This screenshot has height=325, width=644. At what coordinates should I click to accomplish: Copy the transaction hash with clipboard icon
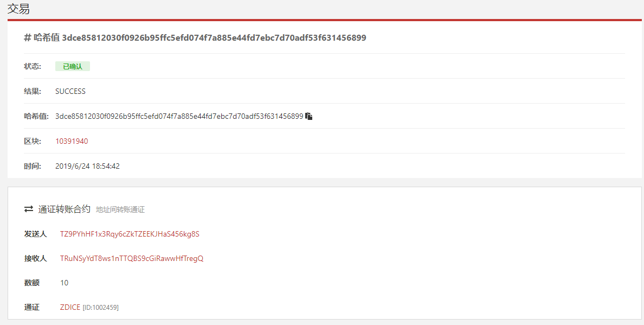(x=309, y=116)
